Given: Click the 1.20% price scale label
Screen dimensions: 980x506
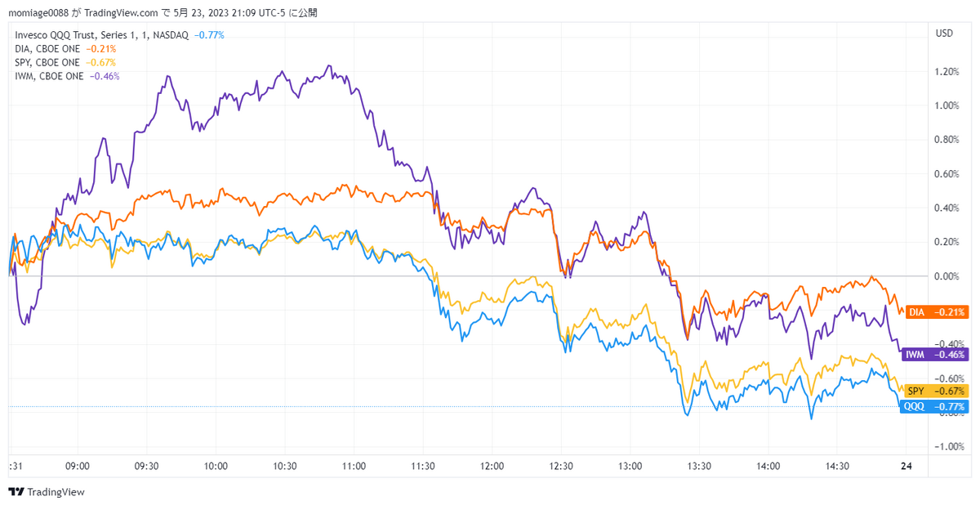Looking at the screenshot, I should [947, 72].
